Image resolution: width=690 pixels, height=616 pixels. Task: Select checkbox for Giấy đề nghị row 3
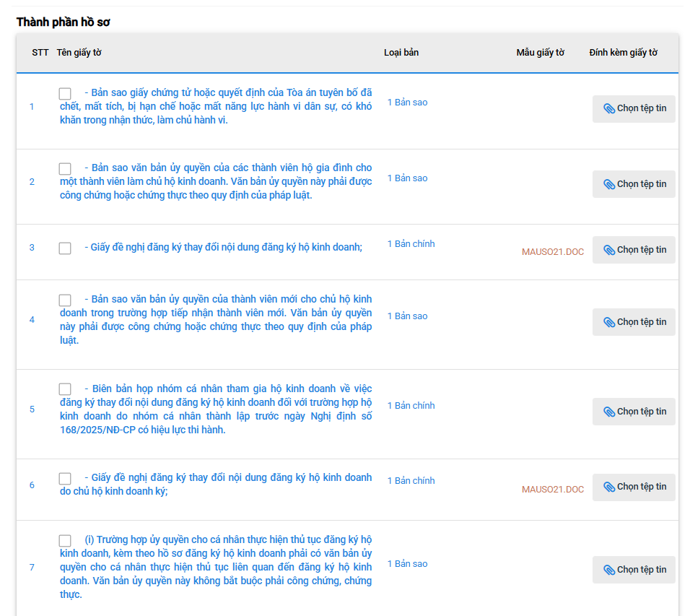point(65,248)
